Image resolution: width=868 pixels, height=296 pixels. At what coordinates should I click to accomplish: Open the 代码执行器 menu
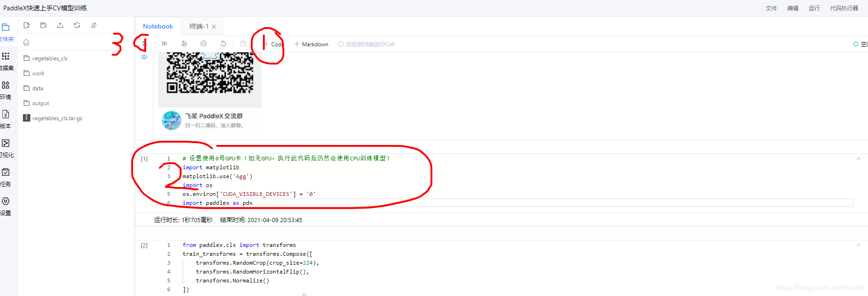pos(844,8)
